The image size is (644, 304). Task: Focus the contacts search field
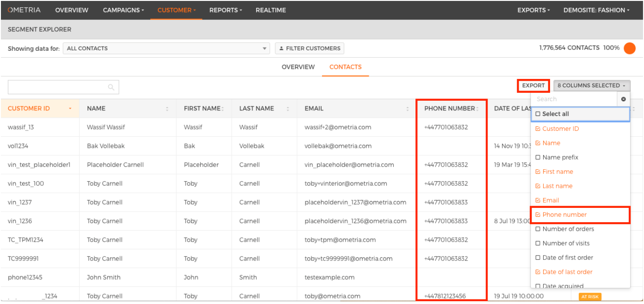coord(63,87)
